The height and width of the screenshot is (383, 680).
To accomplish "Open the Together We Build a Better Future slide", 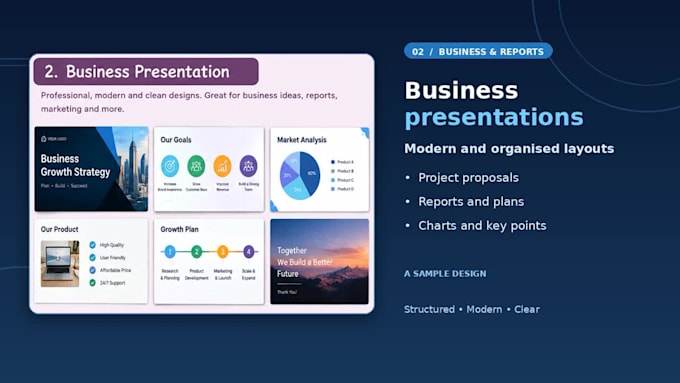I will point(319,261).
